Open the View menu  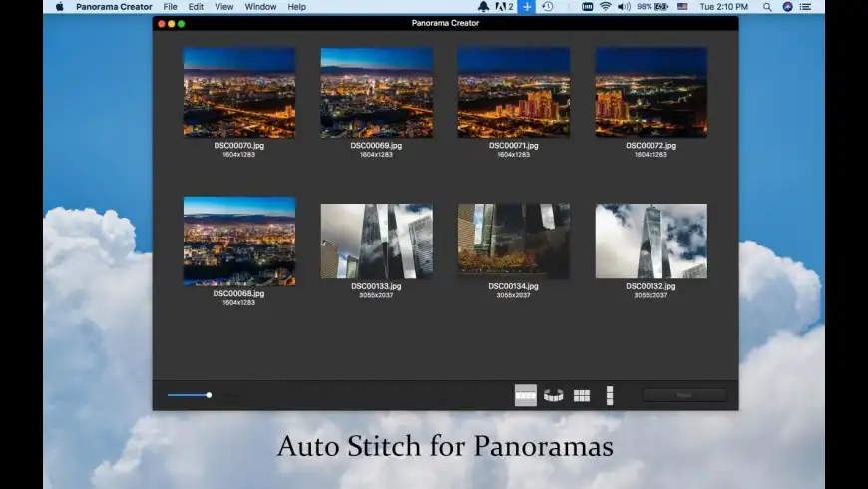tap(224, 7)
